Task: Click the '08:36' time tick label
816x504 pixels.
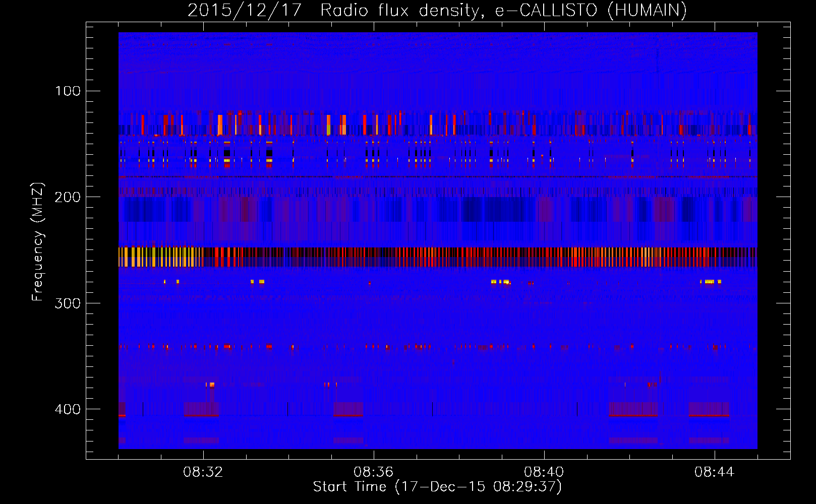Action: point(374,472)
